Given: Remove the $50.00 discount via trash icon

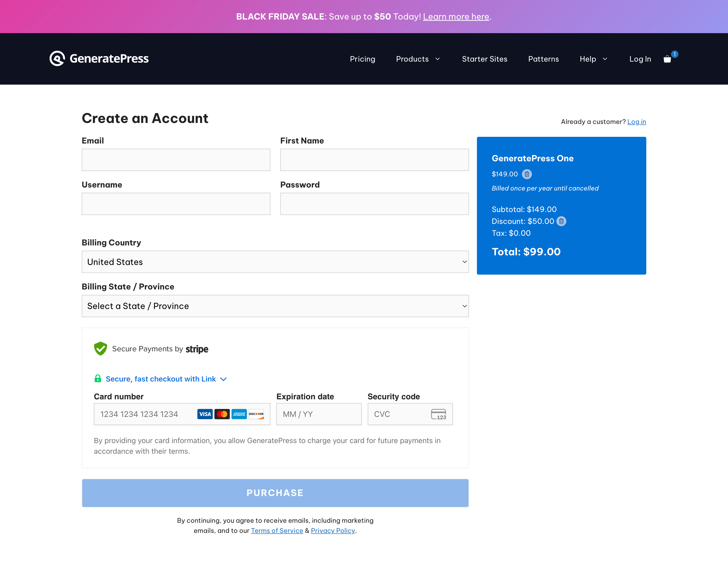Looking at the screenshot, I should pos(561,221).
